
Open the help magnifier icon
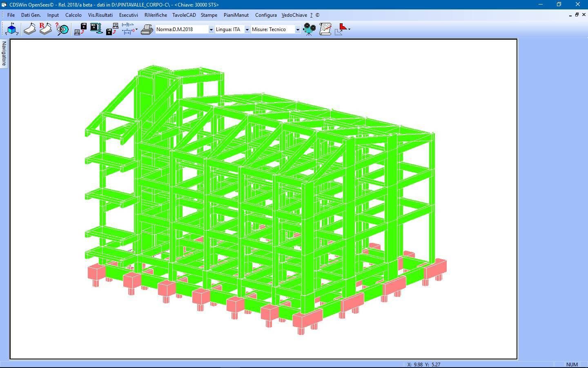tap(62, 29)
